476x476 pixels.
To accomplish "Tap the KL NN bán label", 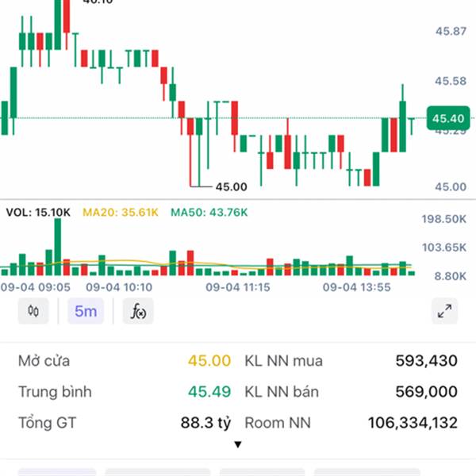I will (282, 392).
